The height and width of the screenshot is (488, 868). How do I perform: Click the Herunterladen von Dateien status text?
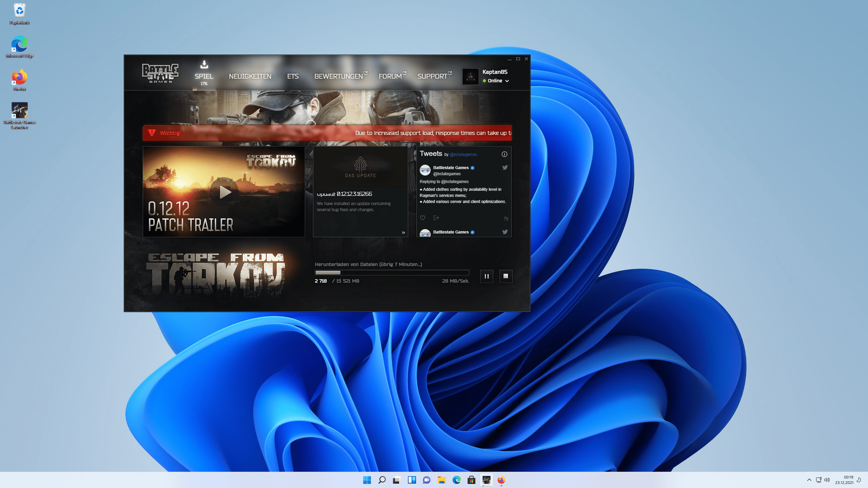point(368,264)
